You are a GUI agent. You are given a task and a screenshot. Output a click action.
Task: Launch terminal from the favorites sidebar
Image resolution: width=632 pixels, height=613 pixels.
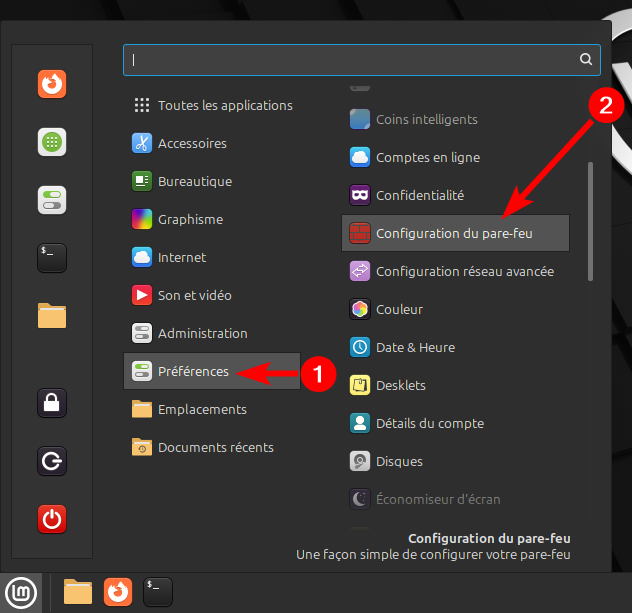(52, 257)
